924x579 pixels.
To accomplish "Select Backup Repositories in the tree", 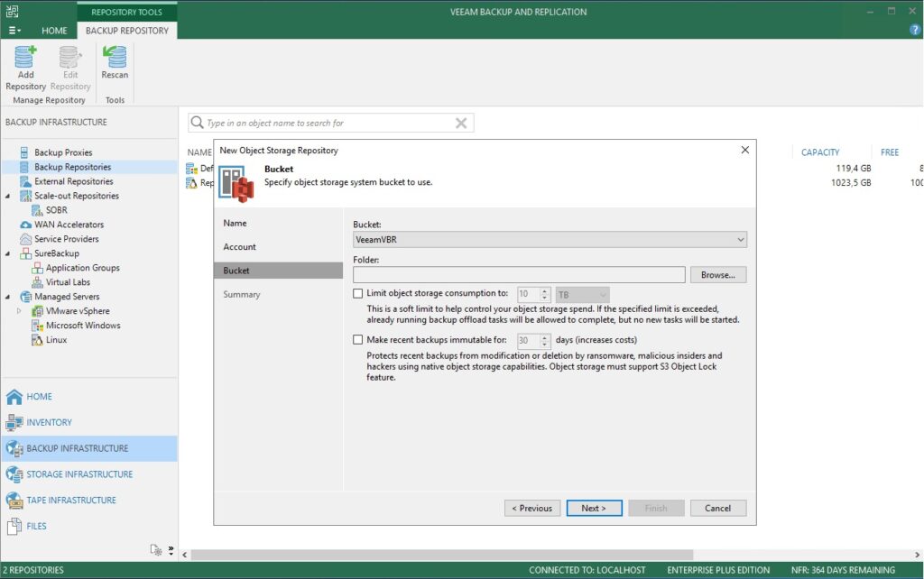I will (89, 167).
